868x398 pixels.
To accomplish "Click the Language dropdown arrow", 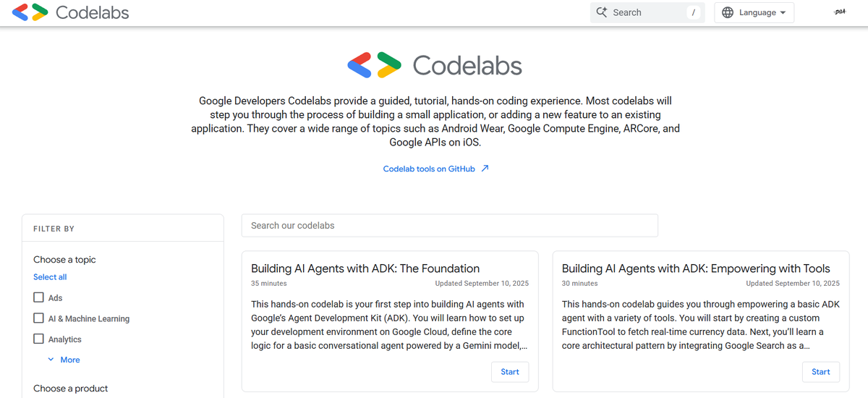I will pyautogui.click(x=783, y=13).
